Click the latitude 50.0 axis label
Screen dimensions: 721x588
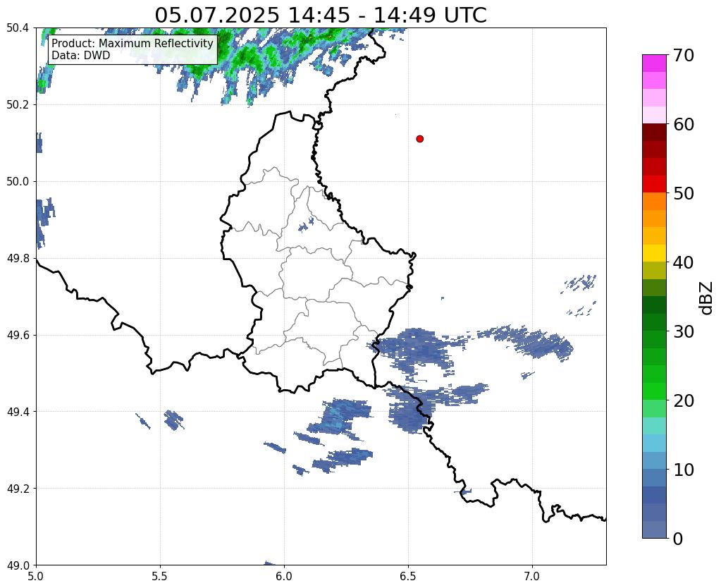(x=18, y=182)
